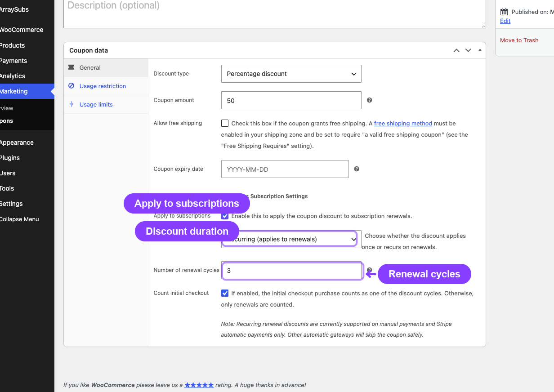Open the Products menu

[27, 45]
